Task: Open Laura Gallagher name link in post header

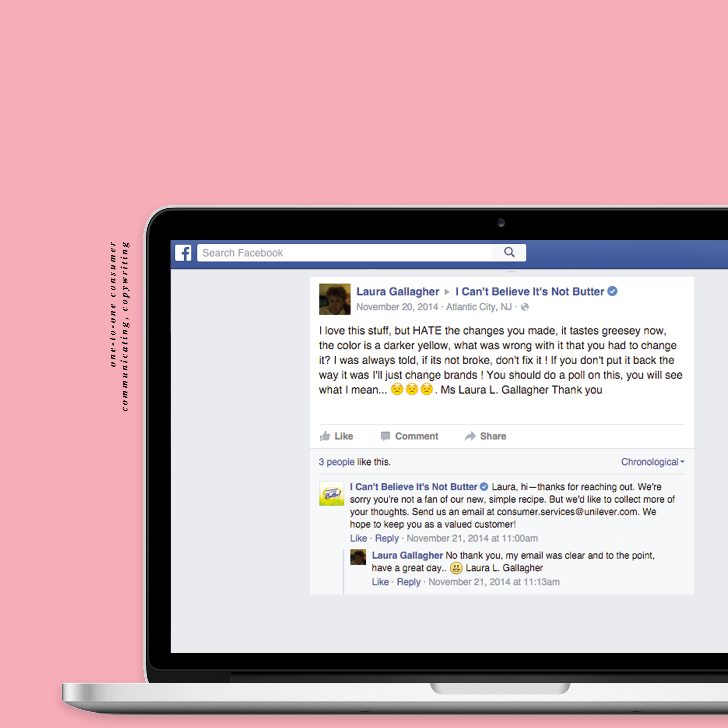Action: pyautogui.click(x=398, y=292)
